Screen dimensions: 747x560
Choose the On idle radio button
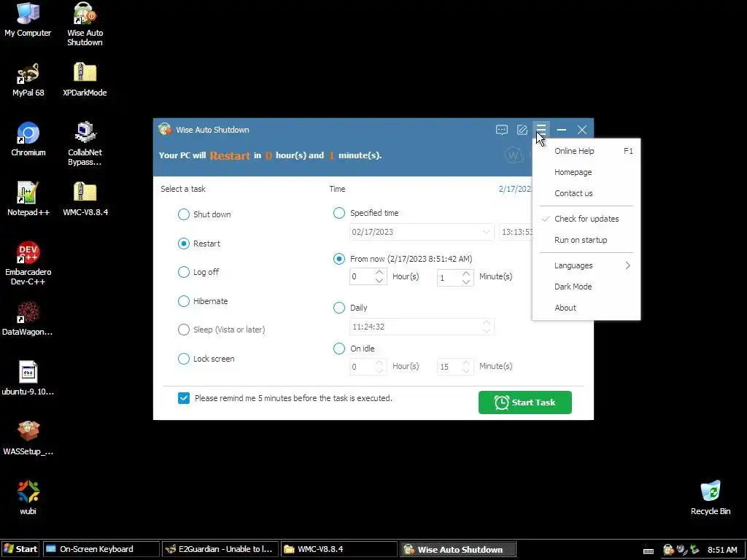pos(339,349)
